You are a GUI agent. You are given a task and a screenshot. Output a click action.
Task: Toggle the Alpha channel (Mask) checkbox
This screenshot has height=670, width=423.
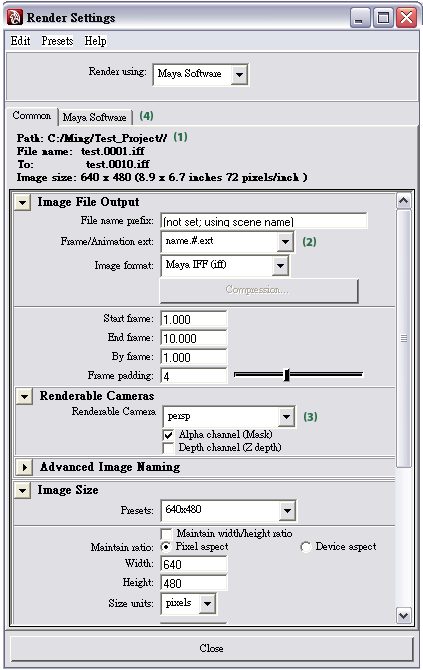[x=168, y=435]
